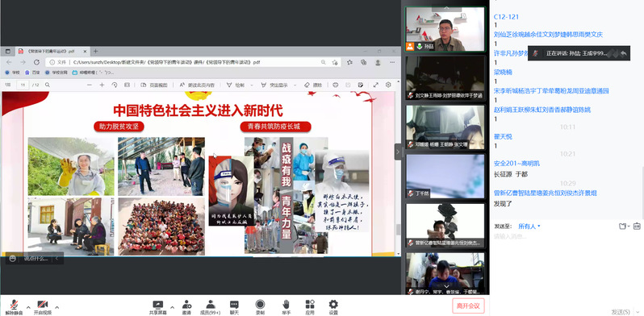The image size is (644, 316).
Task: Click the 页面视图 page view button
Action: (x=154, y=85)
